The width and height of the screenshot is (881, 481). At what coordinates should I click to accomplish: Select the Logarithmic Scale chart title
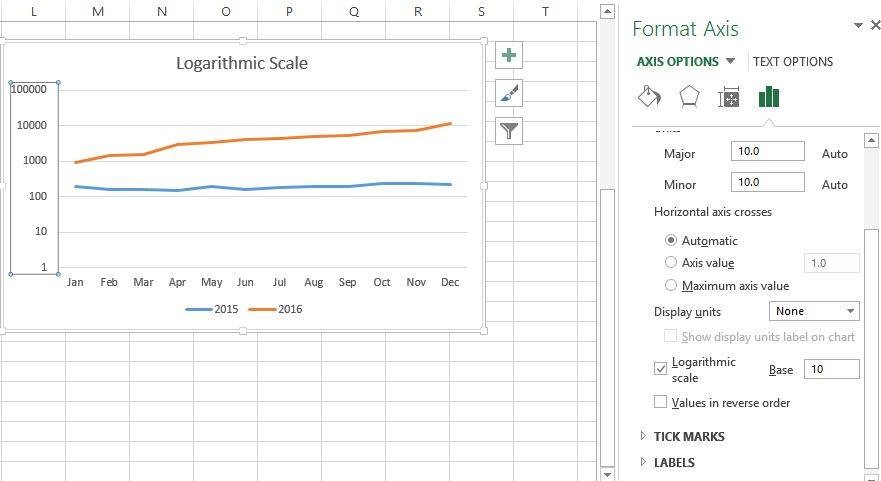point(242,62)
